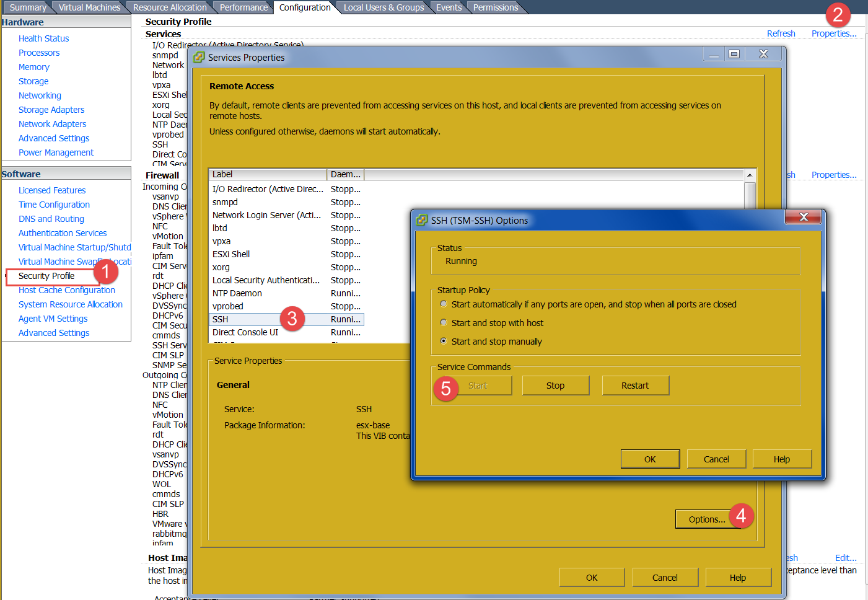Switch to the Summary tab
The height and width of the screenshot is (600, 868).
click(28, 7)
